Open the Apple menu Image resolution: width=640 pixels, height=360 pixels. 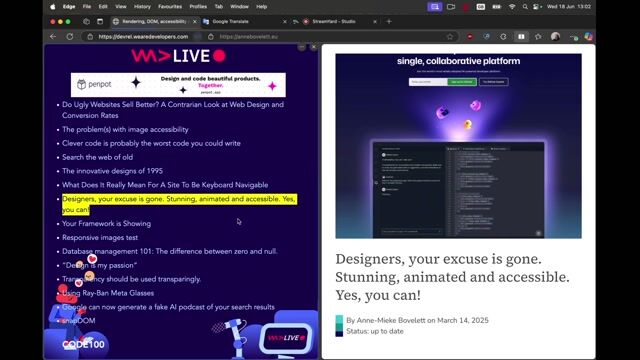53,7
